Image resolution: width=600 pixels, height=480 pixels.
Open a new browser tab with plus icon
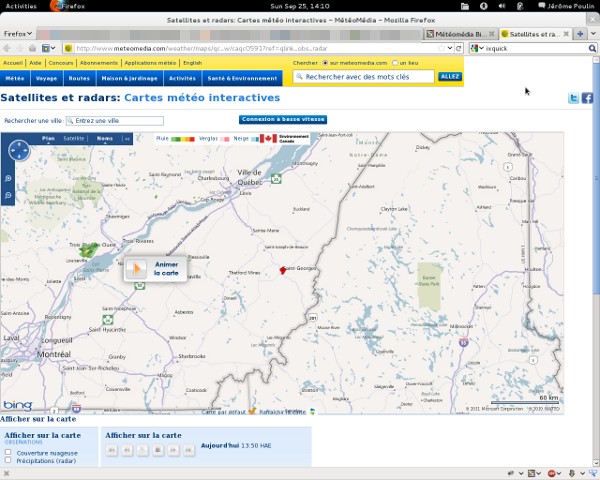point(579,33)
